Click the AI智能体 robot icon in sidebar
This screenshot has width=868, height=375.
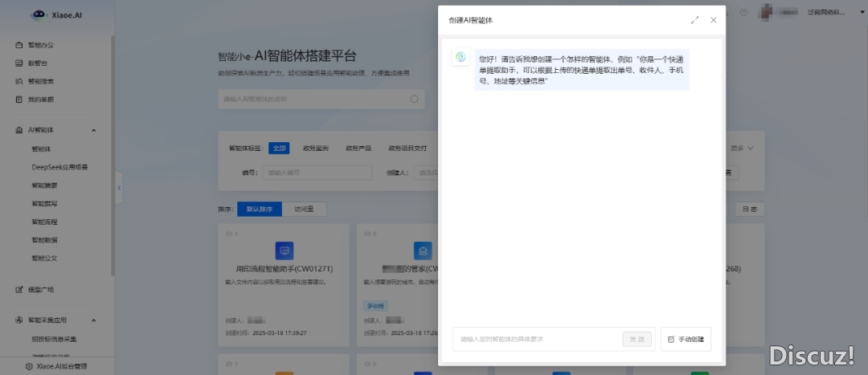(x=18, y=130)
